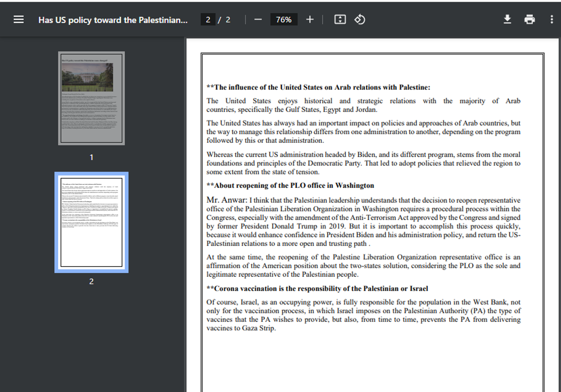Viewport: 561px width, 392px height.
Task: Open the more actions menu
Action: [x=551, y=20]
